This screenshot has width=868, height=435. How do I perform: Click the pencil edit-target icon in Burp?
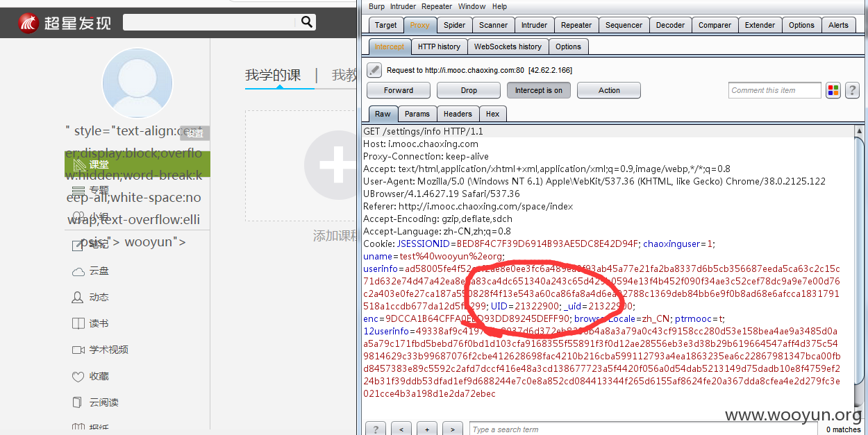point(374,69)
